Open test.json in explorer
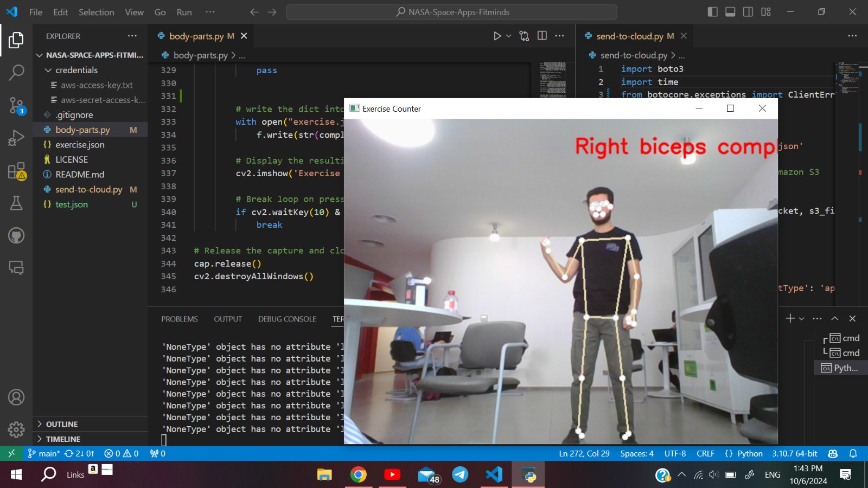 [90, 204]
